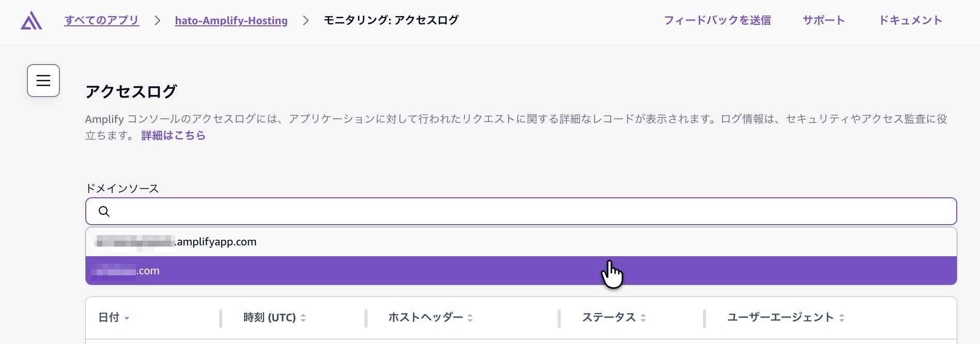Open the hato-Amplify-Hosting breadcrumb link

[x=231, y=21]
